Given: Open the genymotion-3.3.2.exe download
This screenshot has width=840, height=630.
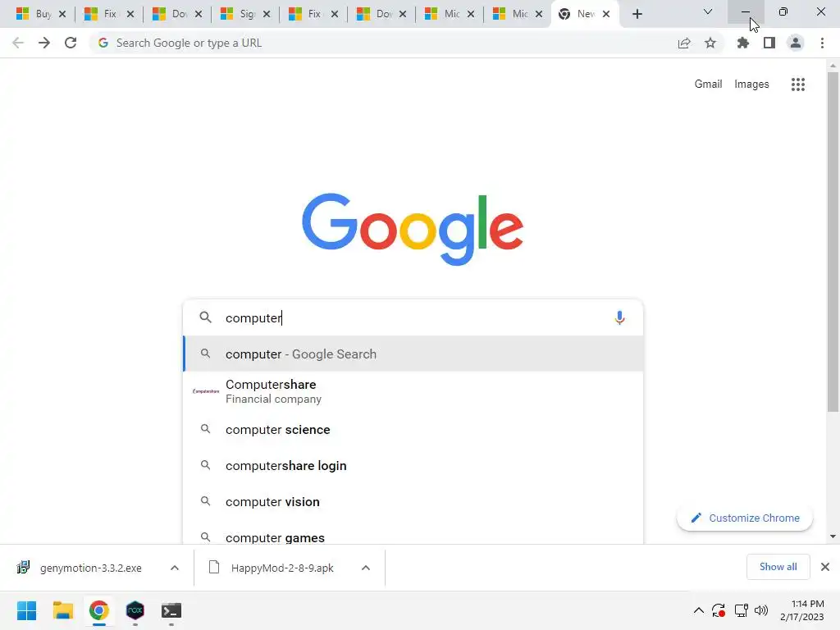Looking at the screenshot, I should point(90,568).
